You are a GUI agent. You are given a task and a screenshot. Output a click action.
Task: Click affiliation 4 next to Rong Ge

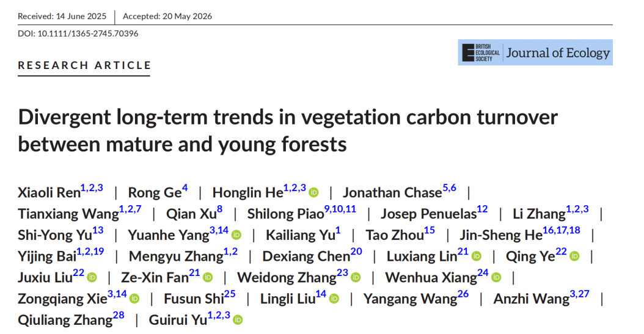tap(185, 188)
